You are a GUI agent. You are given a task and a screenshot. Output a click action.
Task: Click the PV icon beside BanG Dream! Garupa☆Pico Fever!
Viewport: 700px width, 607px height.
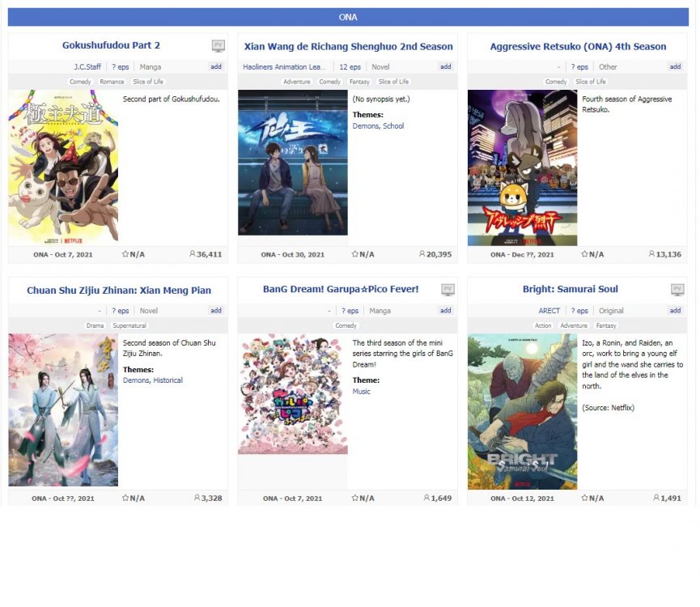448,290
